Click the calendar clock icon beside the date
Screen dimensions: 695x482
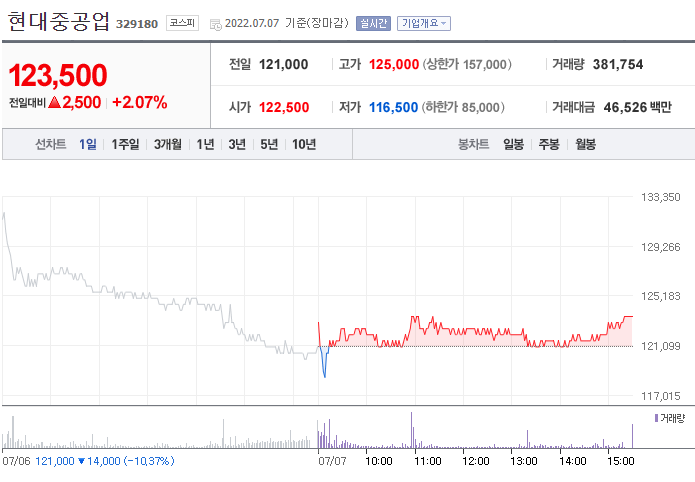215,24
